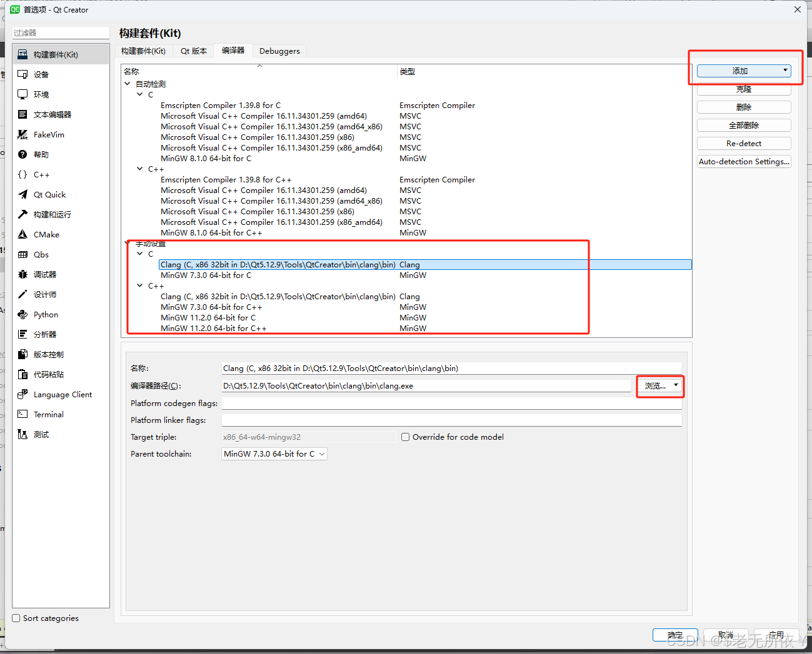Viewport: 812px width, 654px height.
Task: Open the 设备 (Devices) settings page
Action: pos(39,74)
